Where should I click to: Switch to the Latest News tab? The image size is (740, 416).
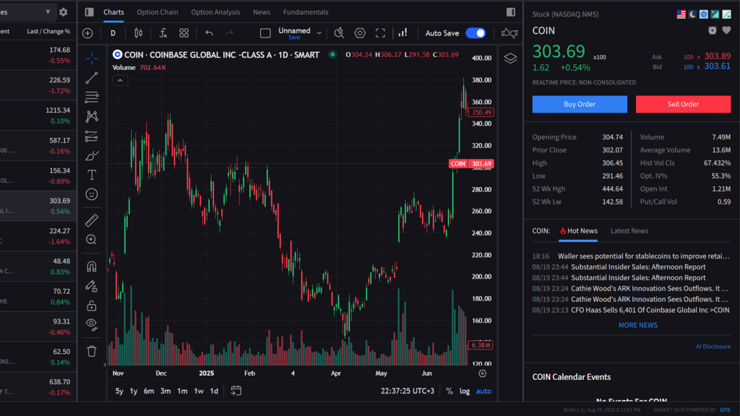coord(629,231)
